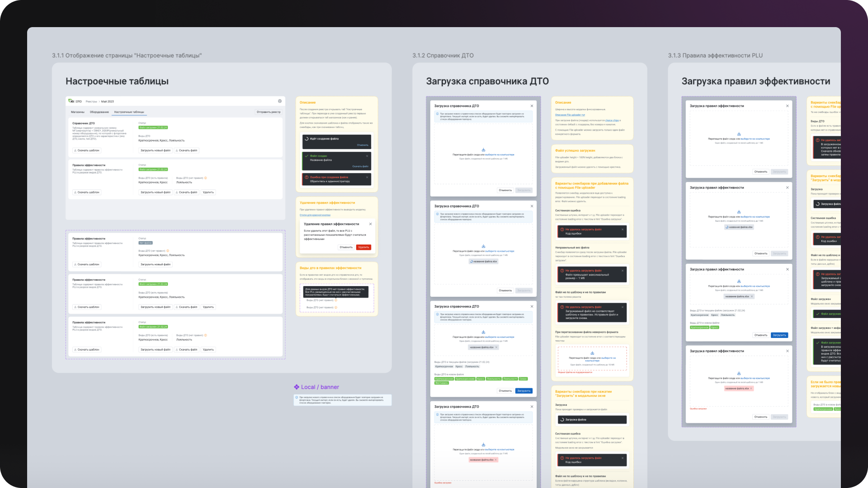Image resolution: width=868 pixels, height=488 pixels.
Task: Click выберите на компьютере in empty правил эффективности modal
Action: [755, 139]
